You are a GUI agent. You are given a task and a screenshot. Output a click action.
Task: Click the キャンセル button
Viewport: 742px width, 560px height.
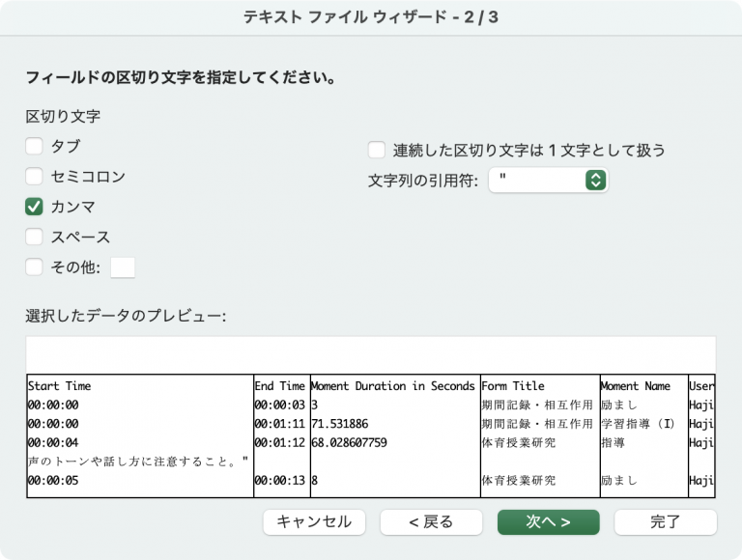click(x=314, y=522)
